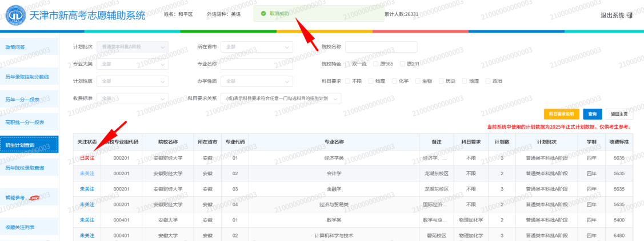Enable the 历史 subject checkbox
Screen dimensions: 644x241
[x=441, y=81]
